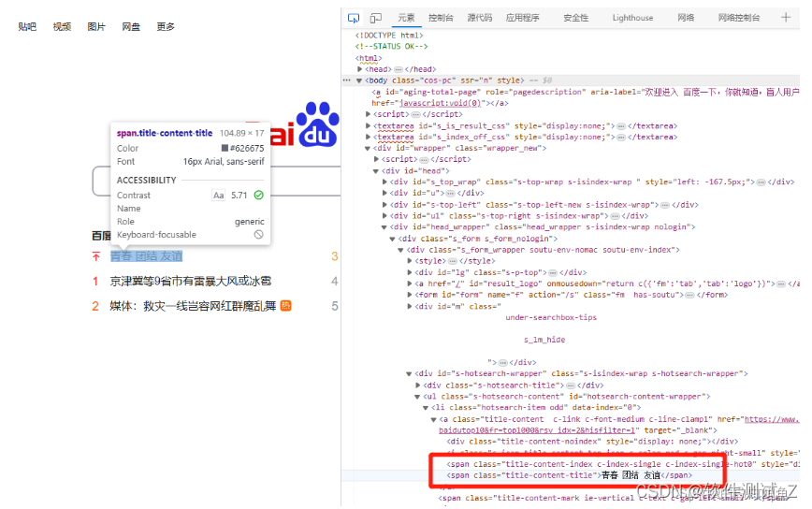Image resolution: width=812 pixels, height=509 pixels.
Task: Collapse ul s-hotsearch-content node
Action: pos(417,397)
